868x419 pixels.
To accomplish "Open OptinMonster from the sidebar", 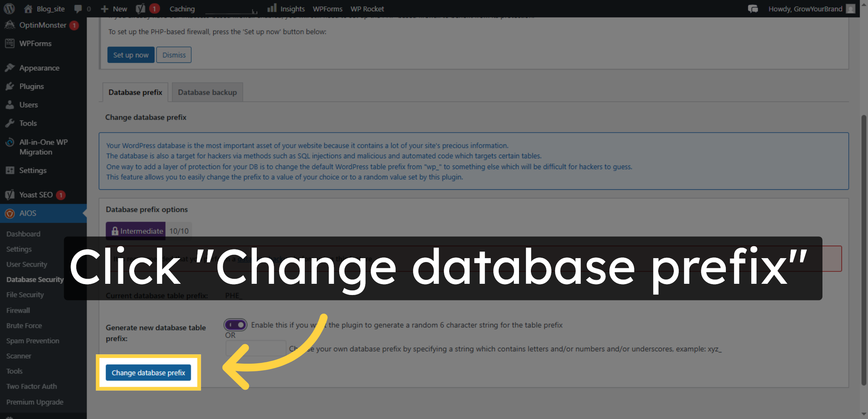I will (x=42, y=25).
